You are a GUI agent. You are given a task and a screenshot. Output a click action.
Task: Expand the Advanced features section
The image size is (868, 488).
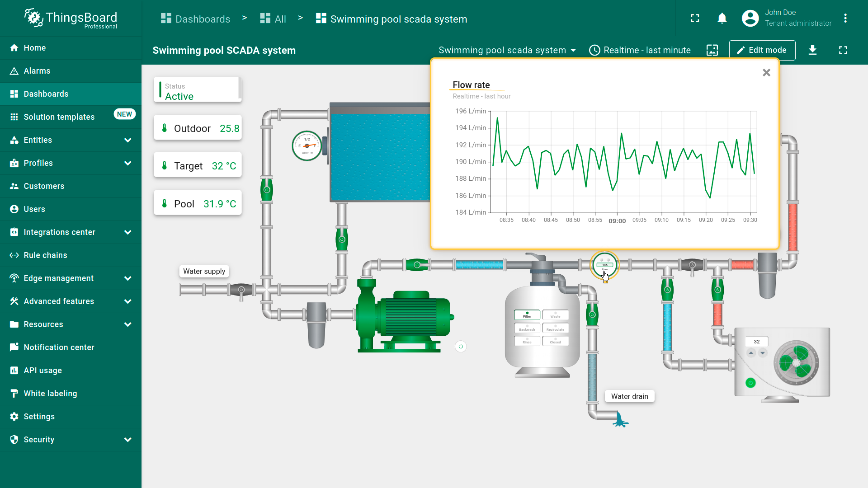click(x=127, y=301)
